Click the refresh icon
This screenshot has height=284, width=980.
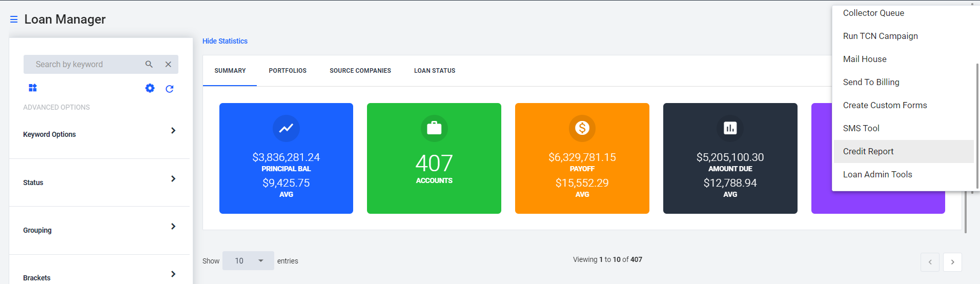[170, 89]
